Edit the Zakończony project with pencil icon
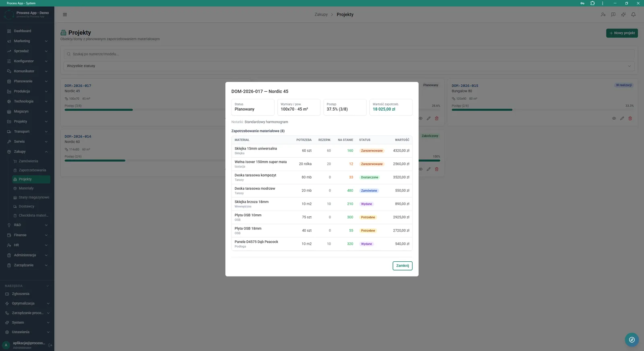The image size is (644, 351). click(429, 169)
